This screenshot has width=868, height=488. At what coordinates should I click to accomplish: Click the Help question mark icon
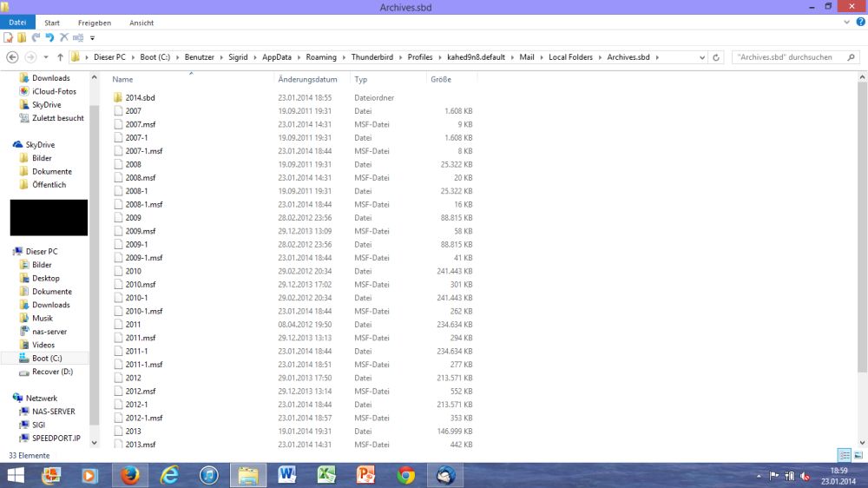tap(860, 23)
